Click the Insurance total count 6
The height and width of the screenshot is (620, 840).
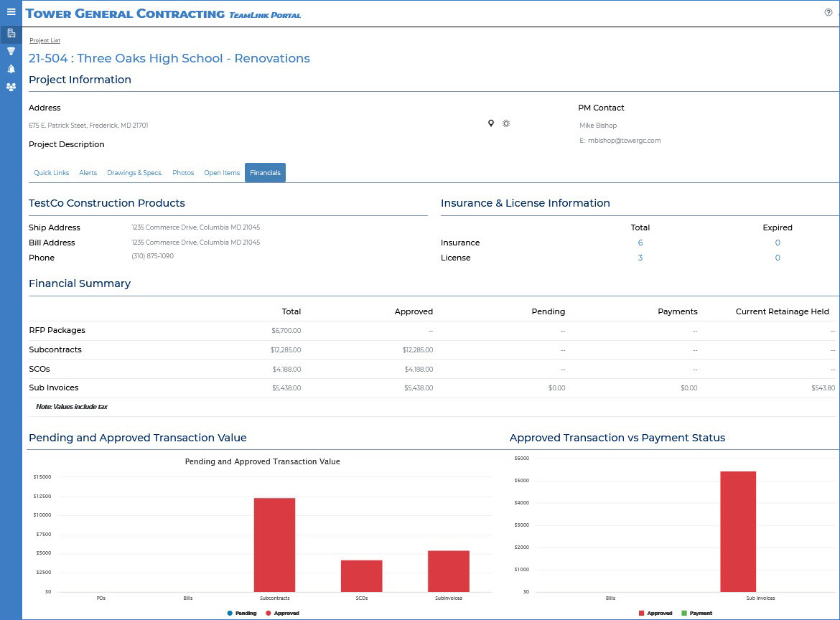(x=640, y=243)
